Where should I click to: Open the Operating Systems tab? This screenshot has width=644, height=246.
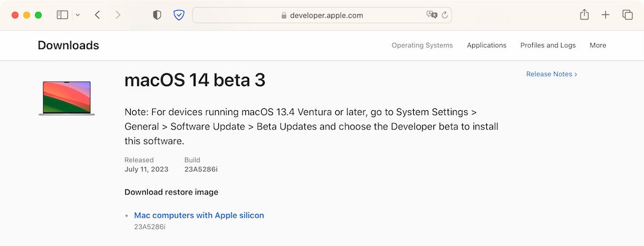[x=422, y=45]
